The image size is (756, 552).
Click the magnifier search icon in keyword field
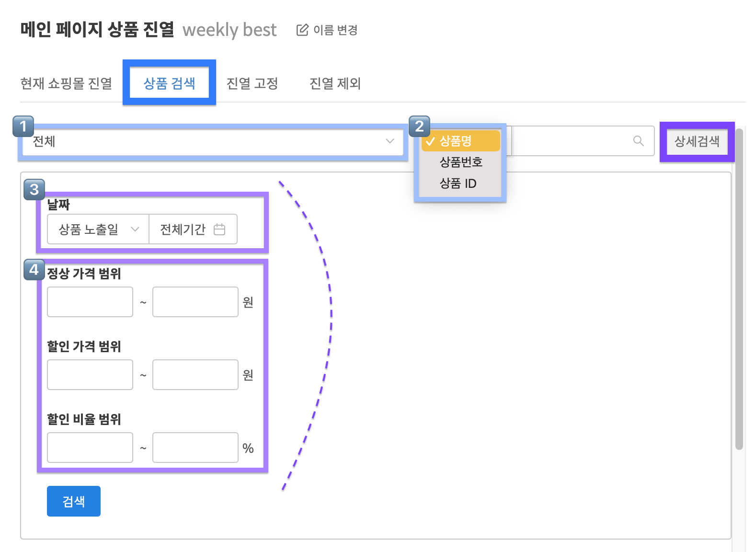(x=638, y=141)
